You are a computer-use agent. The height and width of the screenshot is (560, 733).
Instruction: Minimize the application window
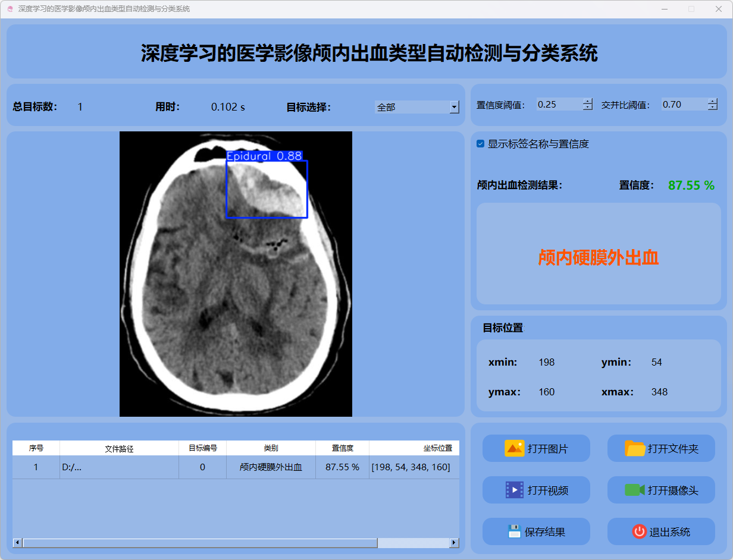click(x=664, y=9)
